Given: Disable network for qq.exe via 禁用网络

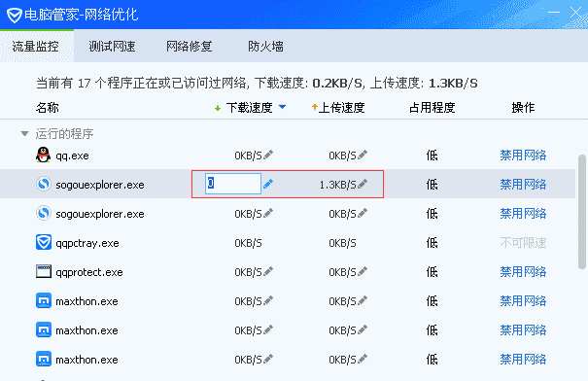Looking at the screenshot, I should pyautogui.click(x=523, y=155).
